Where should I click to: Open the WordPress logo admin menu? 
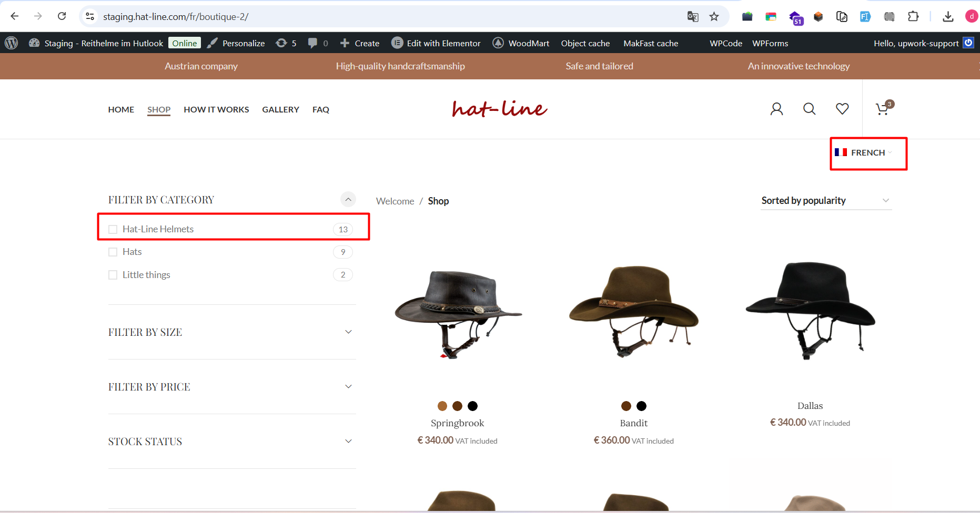point(12,43)
